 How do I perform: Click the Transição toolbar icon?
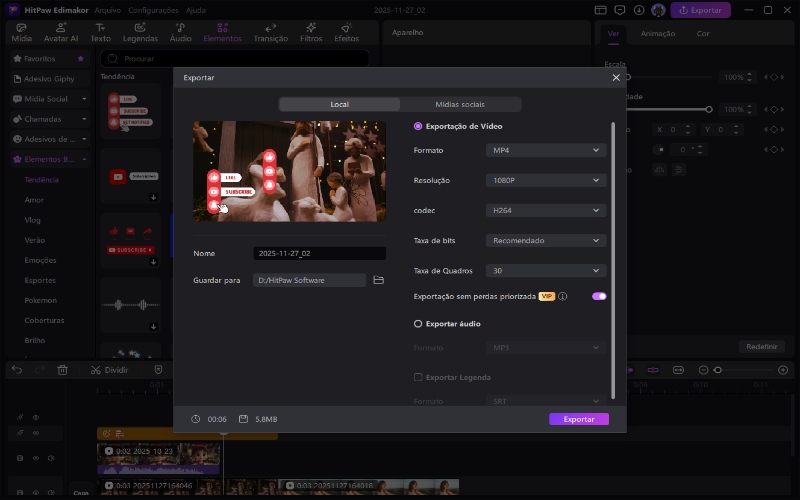pyautogui.click(x=270, y=32)
